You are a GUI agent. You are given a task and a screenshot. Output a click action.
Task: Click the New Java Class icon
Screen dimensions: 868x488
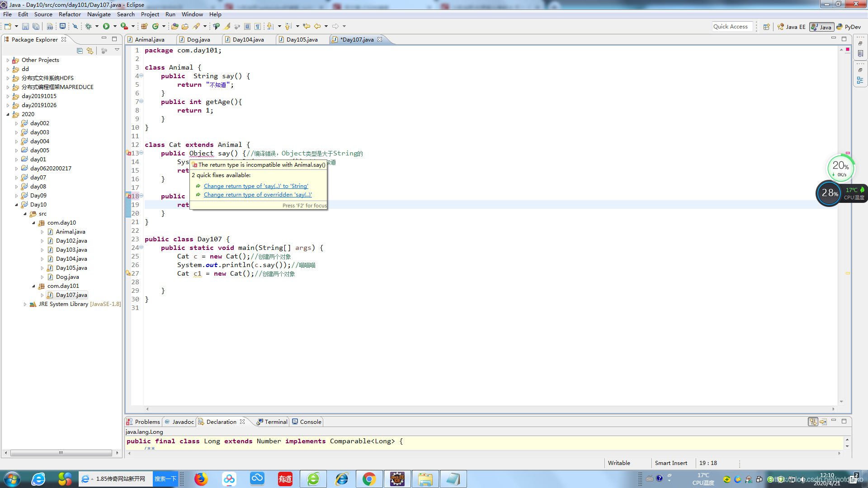pos(156,26)
